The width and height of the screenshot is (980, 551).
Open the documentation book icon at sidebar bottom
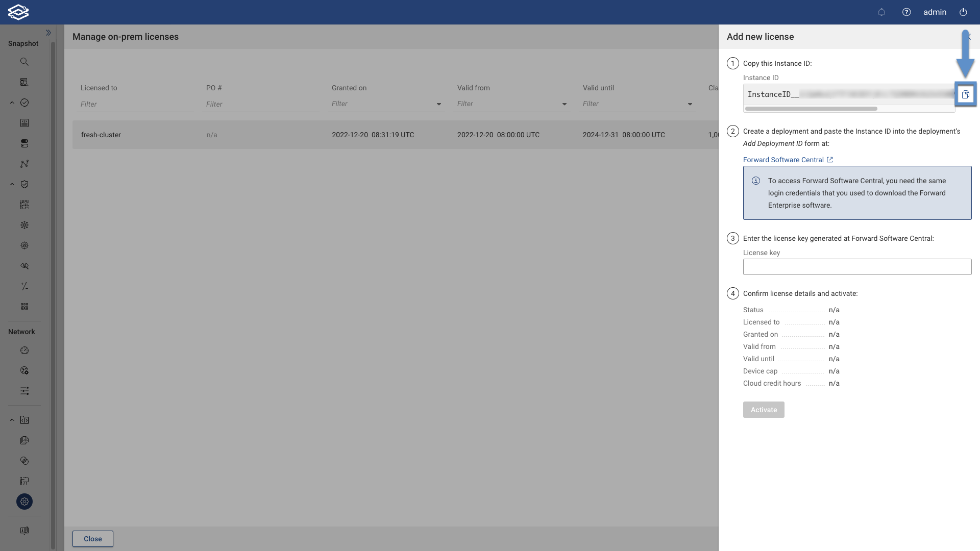(24, 531)
